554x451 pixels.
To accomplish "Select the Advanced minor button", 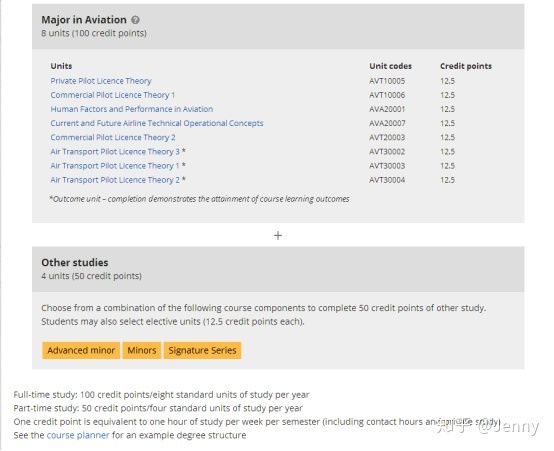I will [x=81, y=350].
